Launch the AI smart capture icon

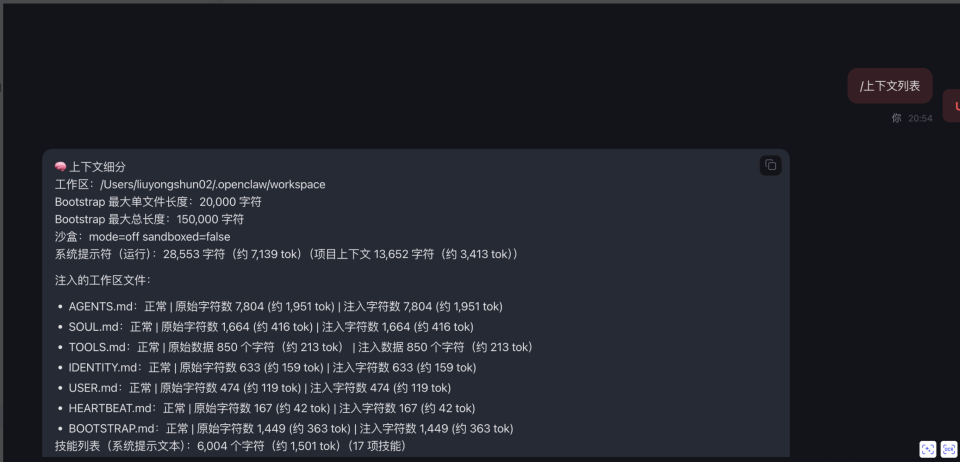[928, 449]
